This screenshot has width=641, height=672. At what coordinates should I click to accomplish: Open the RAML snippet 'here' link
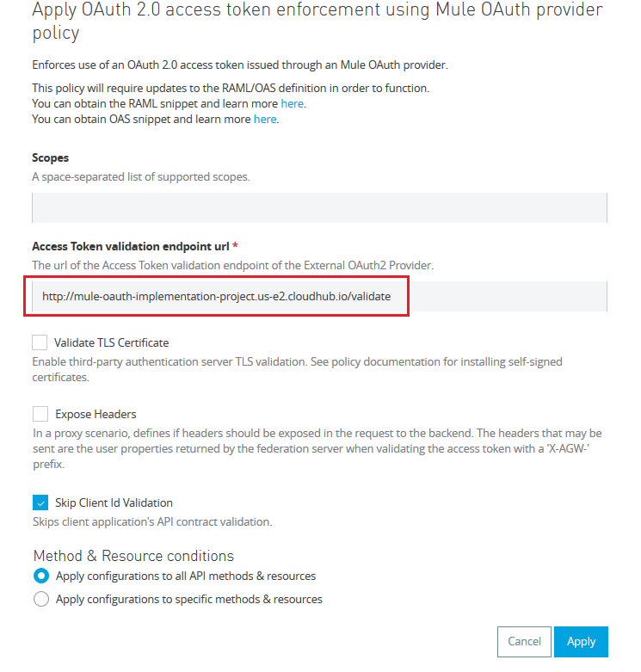tap(292, 104)
